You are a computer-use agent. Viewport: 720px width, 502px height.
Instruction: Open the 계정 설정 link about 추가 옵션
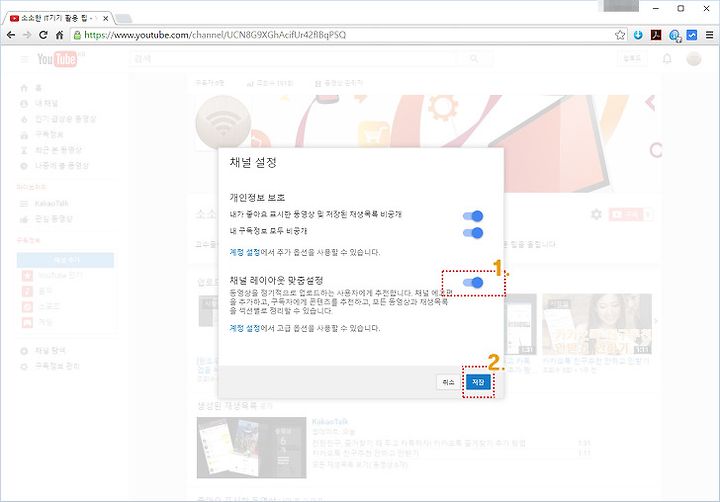pyautogui.click(x=244, y=252)
